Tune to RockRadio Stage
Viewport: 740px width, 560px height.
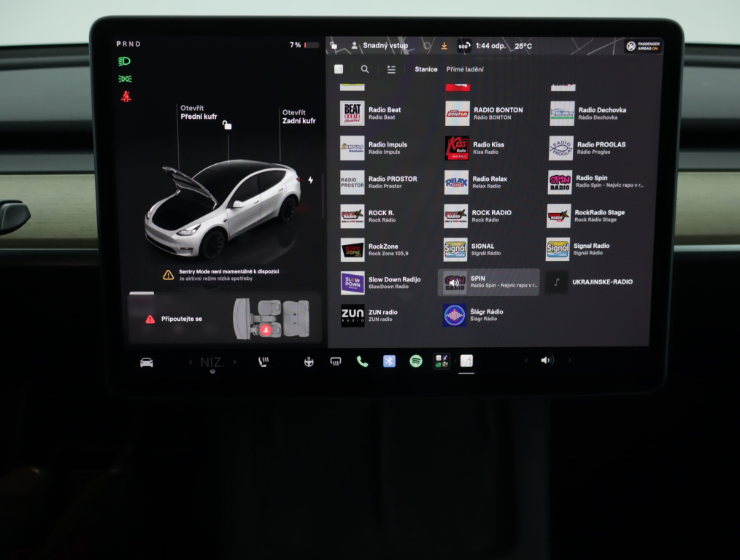click(593, 216)
